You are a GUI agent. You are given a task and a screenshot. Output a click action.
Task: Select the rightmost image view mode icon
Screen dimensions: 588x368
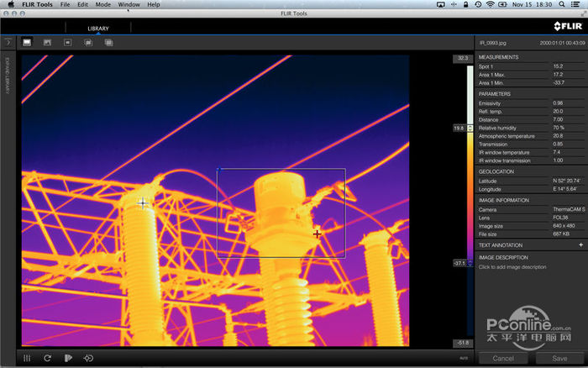tap(108, 42)
